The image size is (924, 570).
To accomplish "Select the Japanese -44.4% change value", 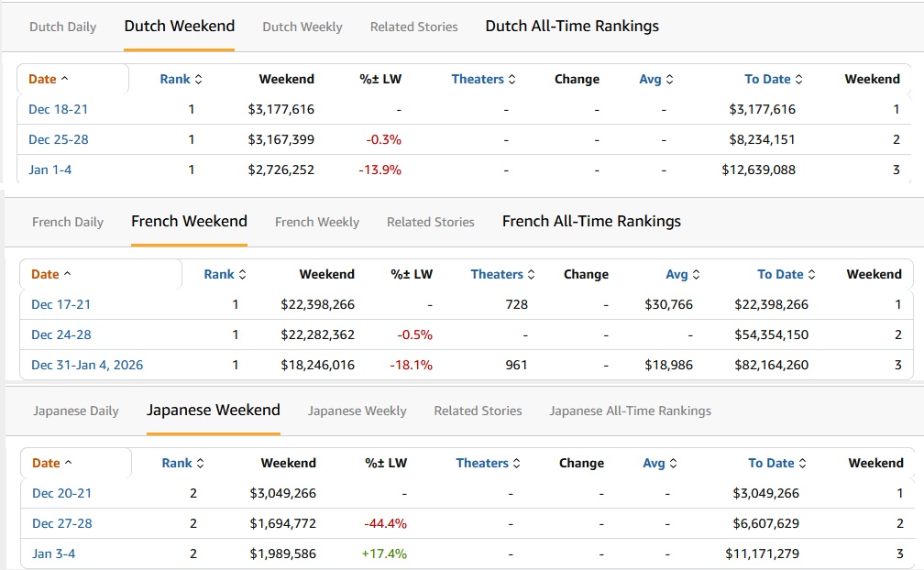I will pyautogui.click(x=385, y=523).
